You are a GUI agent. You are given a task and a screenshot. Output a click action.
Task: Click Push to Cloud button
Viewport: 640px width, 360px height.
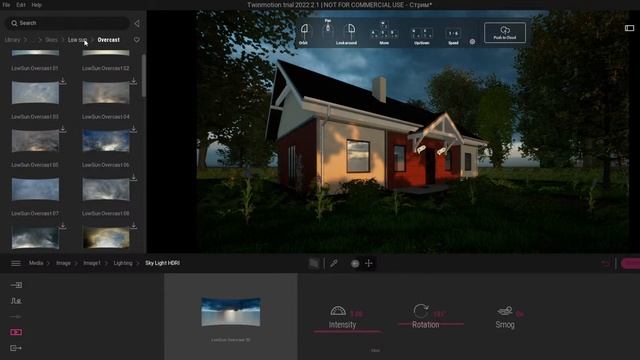[x=505, y=32]
